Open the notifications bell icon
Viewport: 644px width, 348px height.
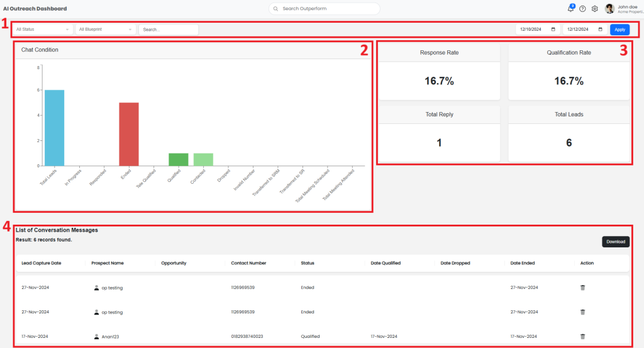point(570,9)
